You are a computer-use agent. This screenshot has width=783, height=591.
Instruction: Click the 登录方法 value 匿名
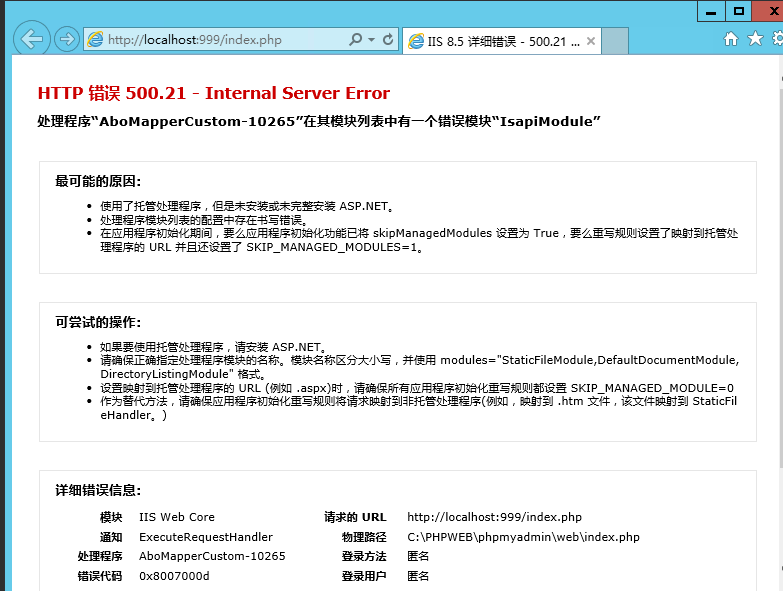[418, 556]
